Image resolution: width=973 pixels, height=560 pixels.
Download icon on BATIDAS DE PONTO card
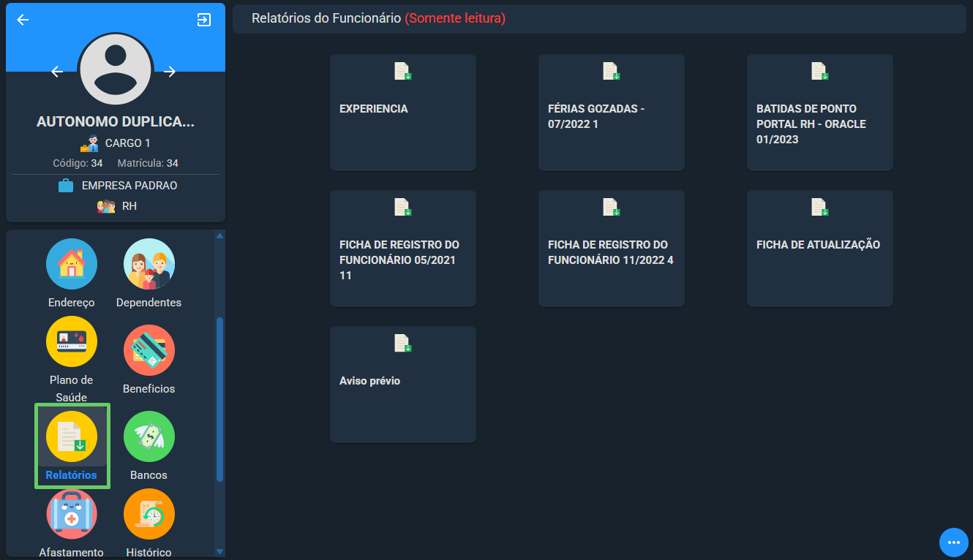(x=820, y=72)
